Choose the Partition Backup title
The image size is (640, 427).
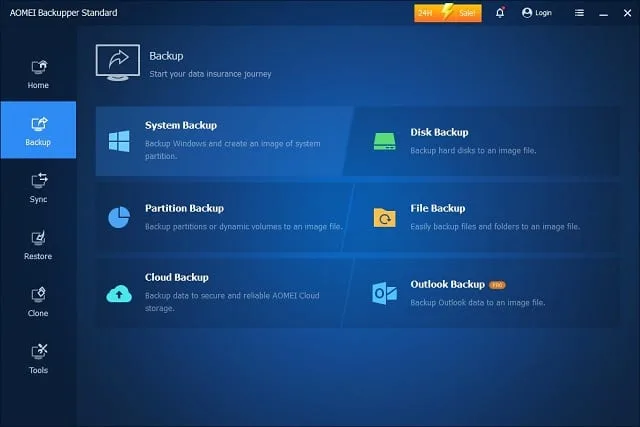click(x=184, y=208)
